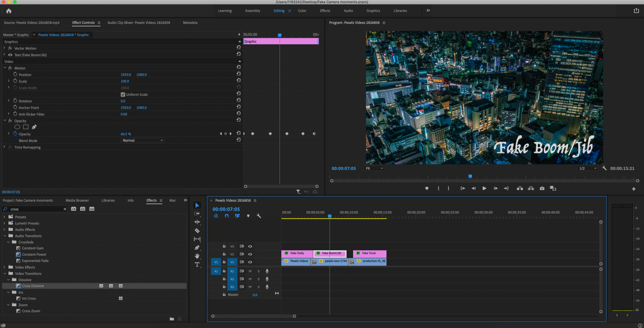Open the Media Browser tab
Screen dimensions: 644x328
(x=77, y=200)
